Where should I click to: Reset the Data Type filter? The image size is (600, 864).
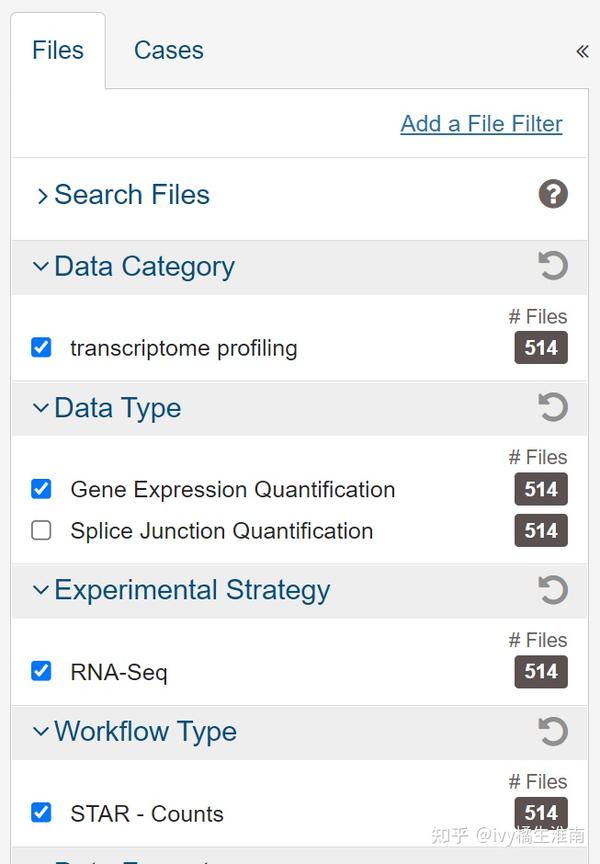click(553, 407)
